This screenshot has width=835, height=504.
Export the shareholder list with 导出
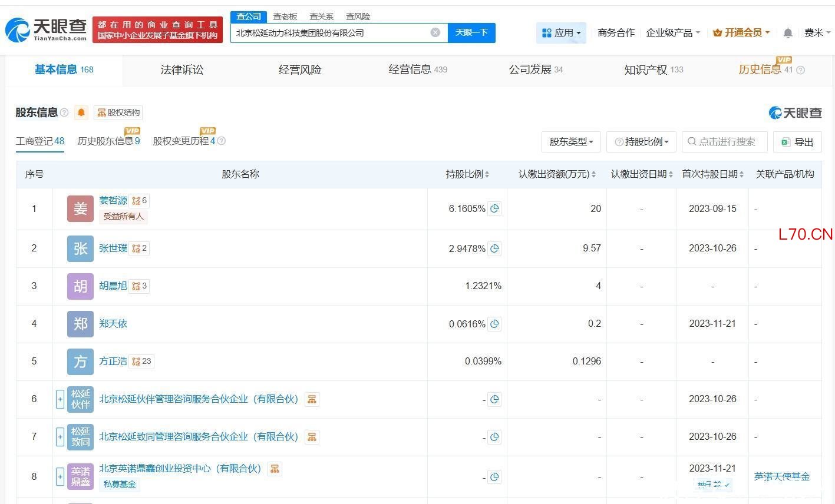pyautogui.click(x=797, y=142)
